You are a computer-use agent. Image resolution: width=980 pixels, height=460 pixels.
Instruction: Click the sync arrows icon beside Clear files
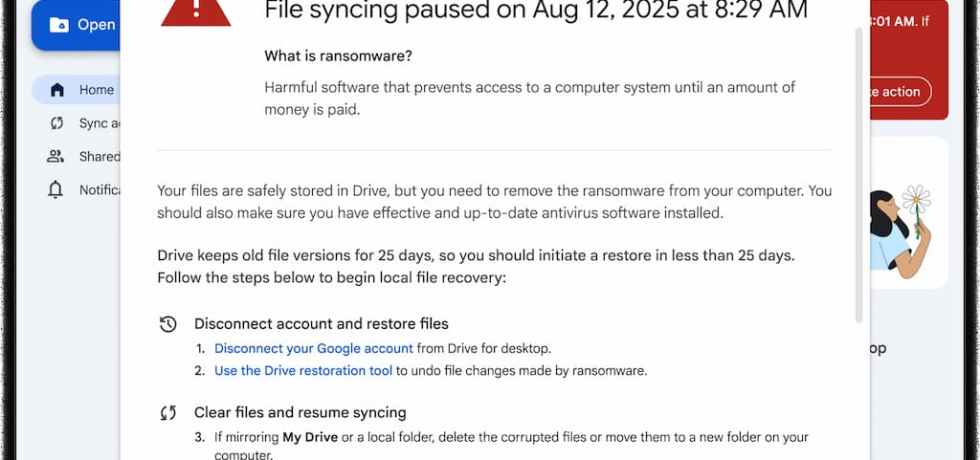tap(168, 412)
